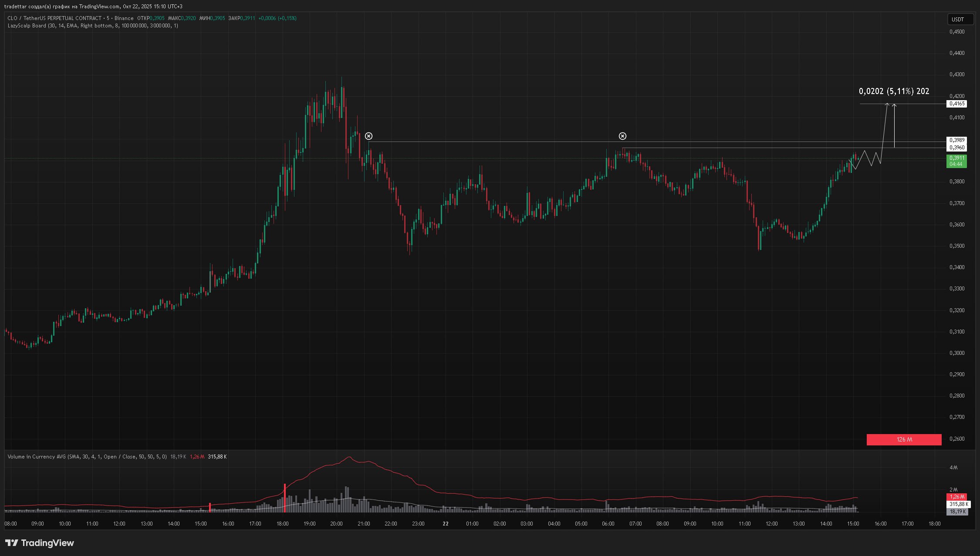This screenshot has width=980, height=556.
Task: Click the left circled-X marker near 21:00
Action: [x=368, y=136]
